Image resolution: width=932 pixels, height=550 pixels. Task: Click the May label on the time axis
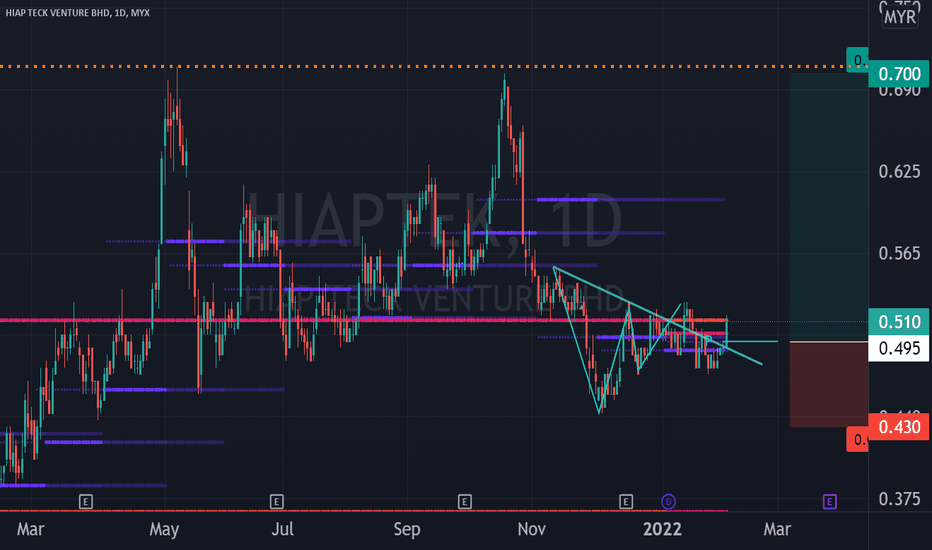[x=164, y=529]
